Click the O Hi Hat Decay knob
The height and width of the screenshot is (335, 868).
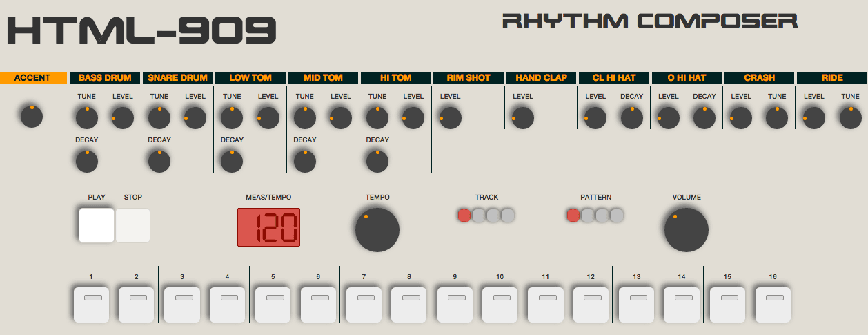click(704, 118)
